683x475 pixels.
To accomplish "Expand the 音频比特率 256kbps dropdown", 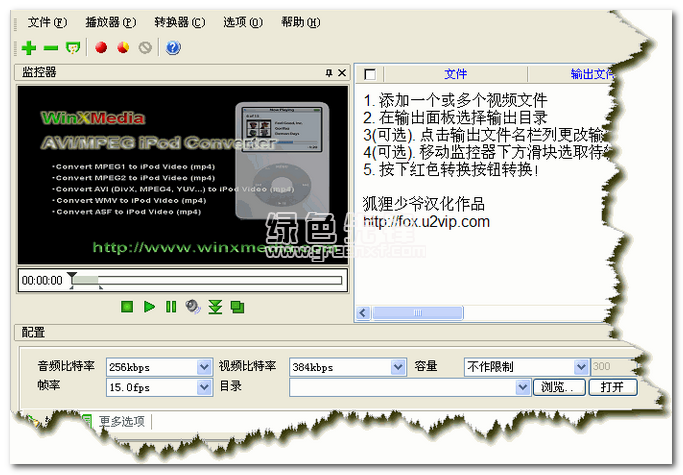I will click(204, 367).
